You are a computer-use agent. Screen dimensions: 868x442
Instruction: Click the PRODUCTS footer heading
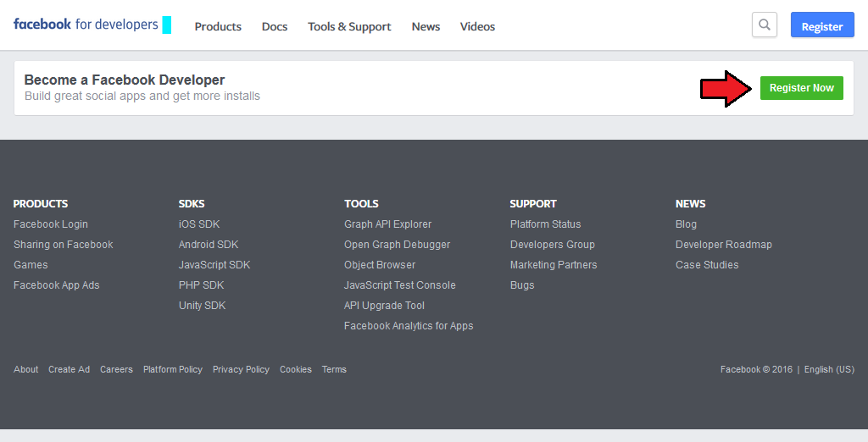(x=41, y=203)
